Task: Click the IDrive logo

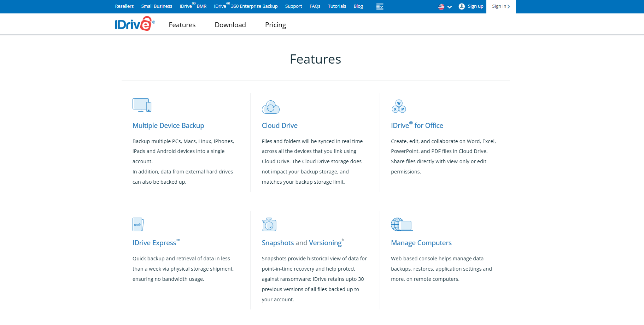Action: 135,24
